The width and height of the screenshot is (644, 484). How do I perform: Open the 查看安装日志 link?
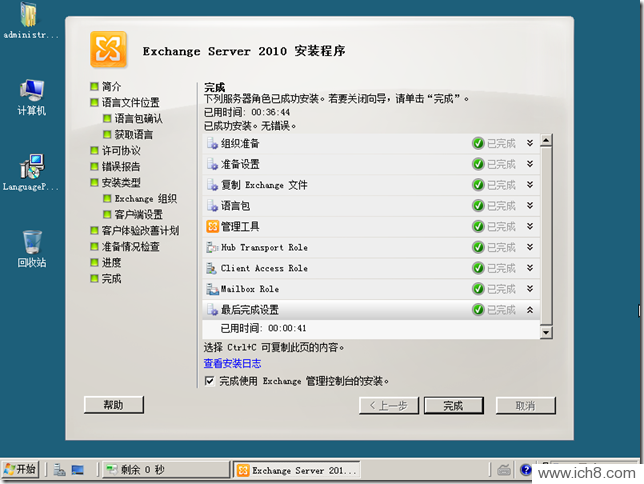click(x=232, y=363)
